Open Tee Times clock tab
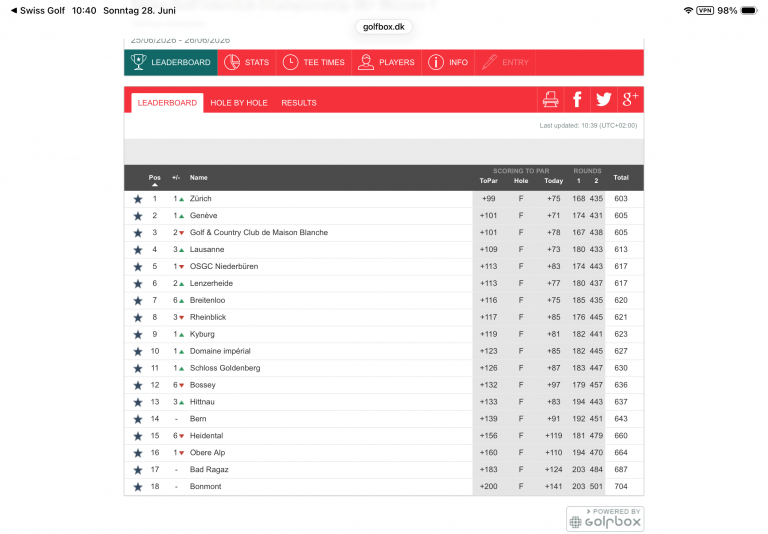 click(x=313, y=62)
